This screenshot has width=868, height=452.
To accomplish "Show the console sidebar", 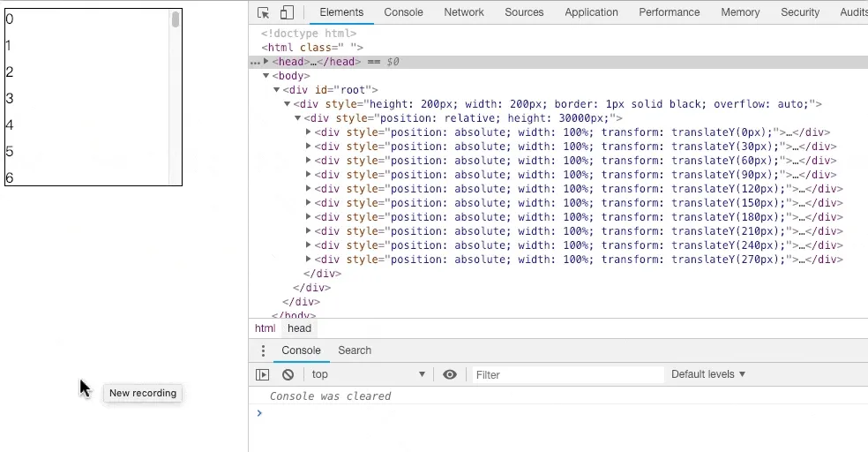I will (262, 374).
